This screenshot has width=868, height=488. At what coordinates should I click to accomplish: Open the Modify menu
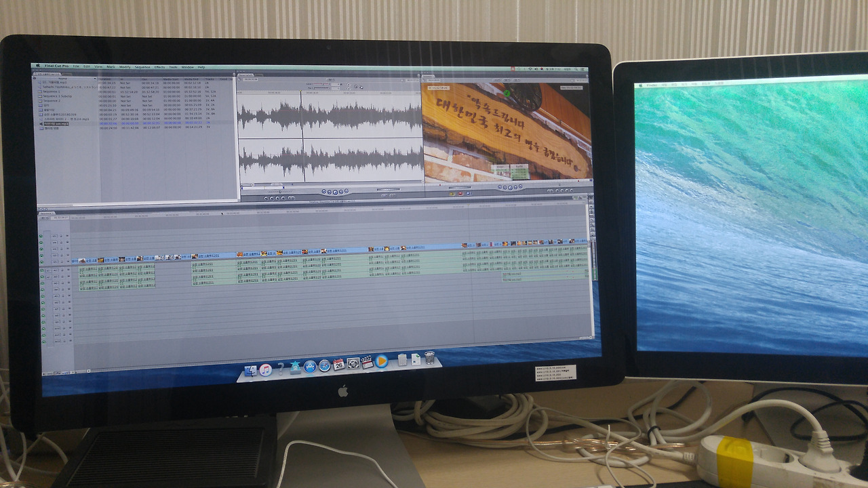(x=125, y=67)
